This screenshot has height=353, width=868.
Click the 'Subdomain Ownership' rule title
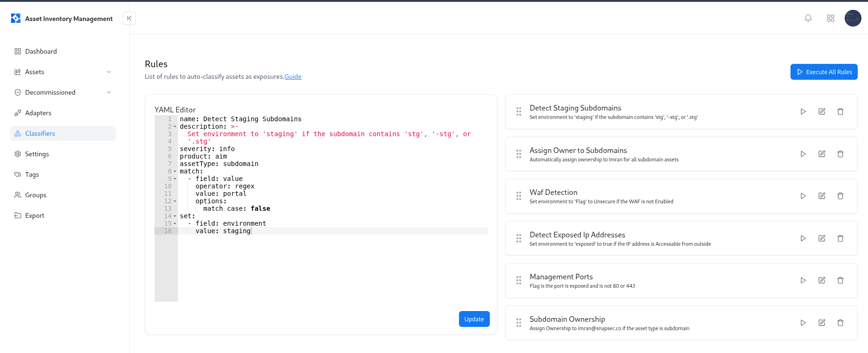pos(567,319)
